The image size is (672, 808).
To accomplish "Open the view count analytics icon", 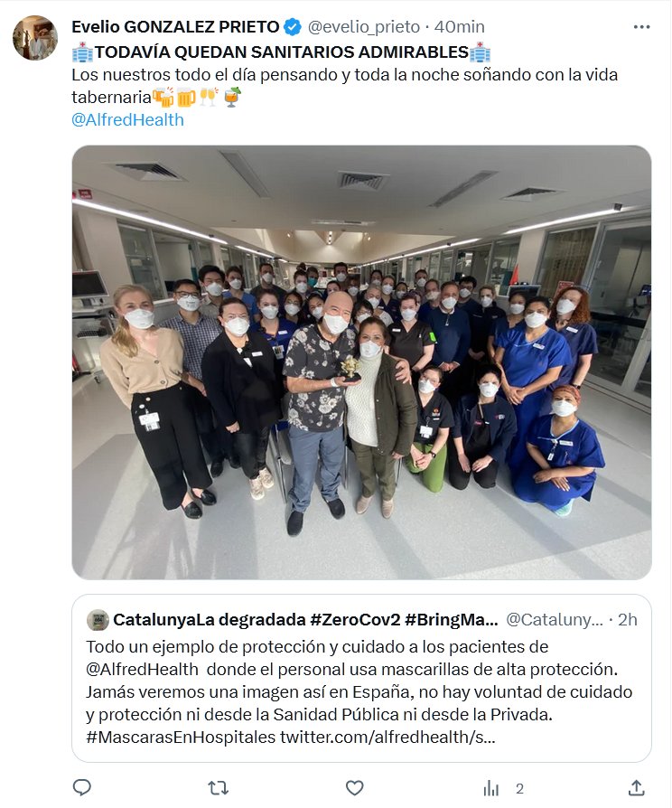I will tap(490, 788).
